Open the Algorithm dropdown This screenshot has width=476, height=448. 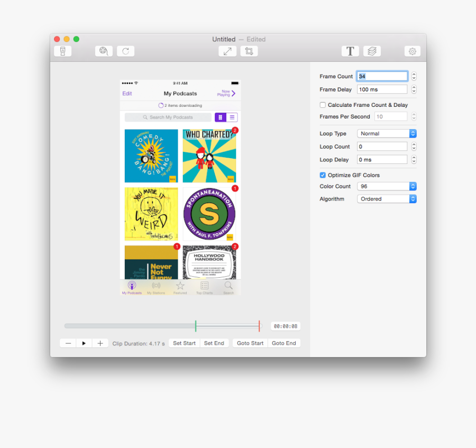point(387,199)
